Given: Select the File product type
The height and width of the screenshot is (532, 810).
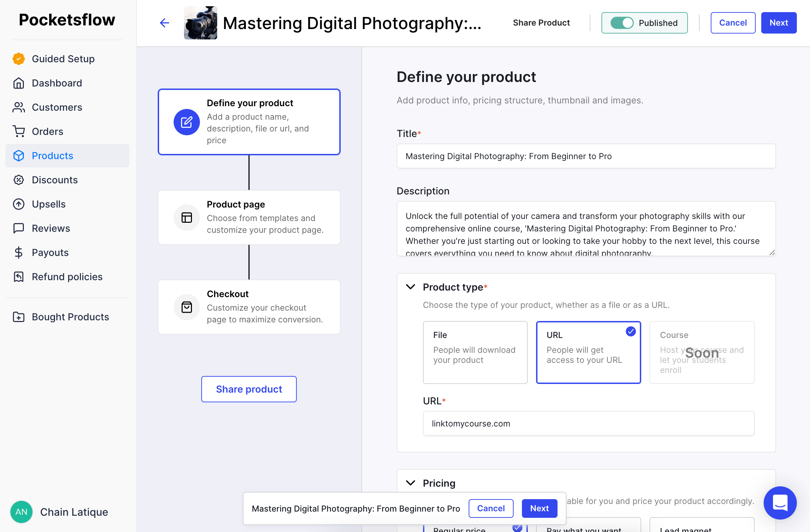Looking at the screenshot, I should coord(475,352).
